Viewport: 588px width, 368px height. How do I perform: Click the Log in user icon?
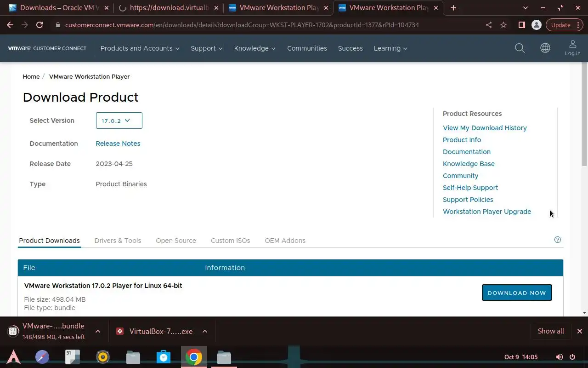tap(572, 48)
